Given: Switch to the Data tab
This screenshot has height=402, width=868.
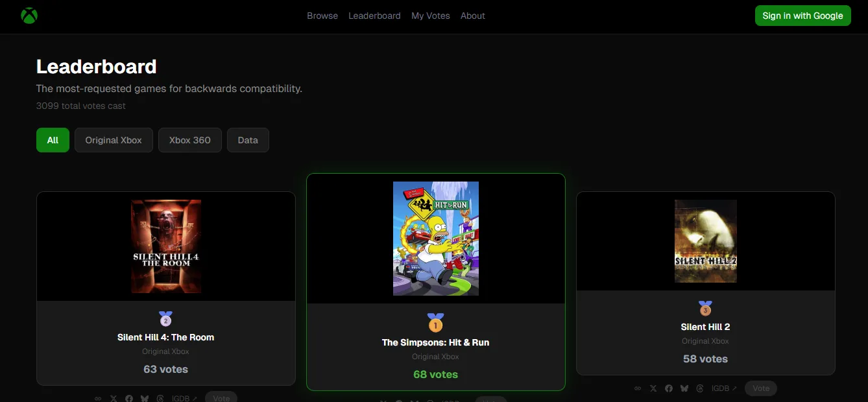Looking at the screenshot, I should (x=248, y=139).
